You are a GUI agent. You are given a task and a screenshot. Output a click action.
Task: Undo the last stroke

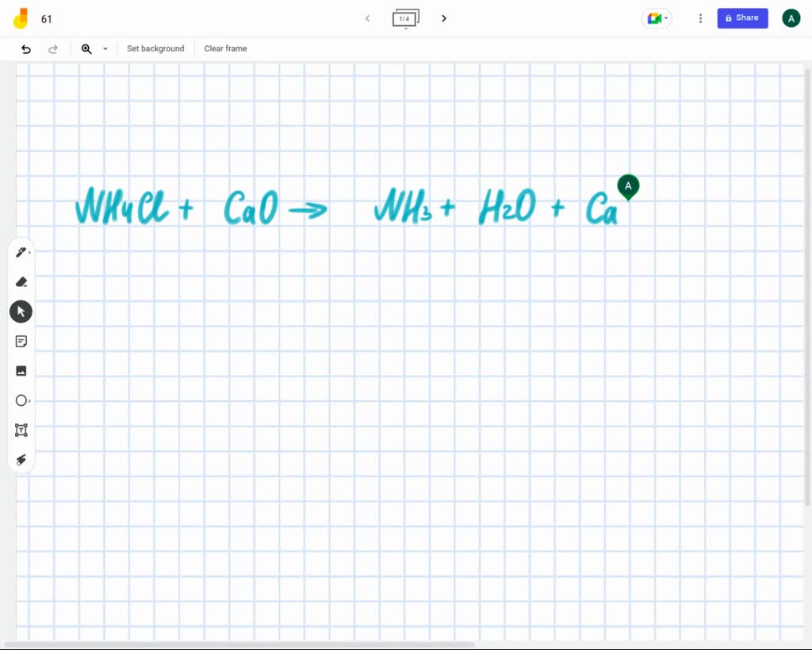pyautogui.click(x=25, y=48)
